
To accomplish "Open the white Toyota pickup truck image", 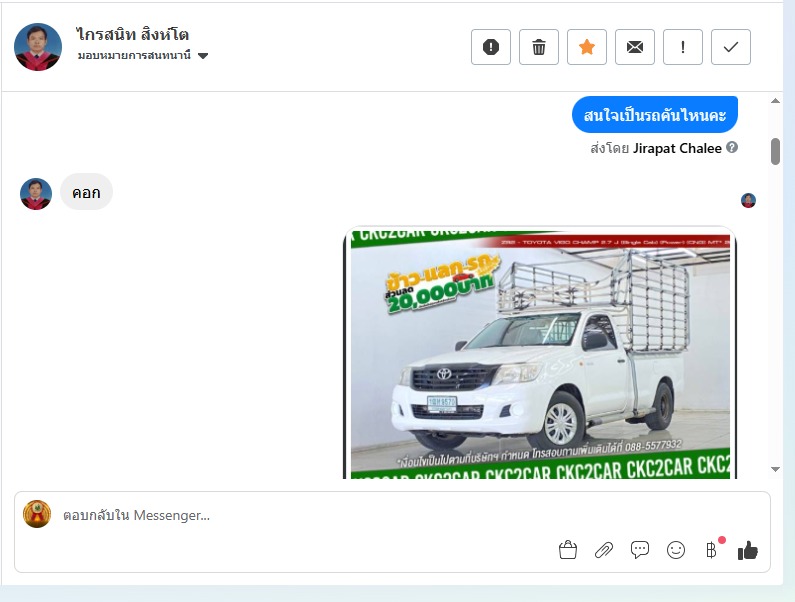I will tap(540, 353).
